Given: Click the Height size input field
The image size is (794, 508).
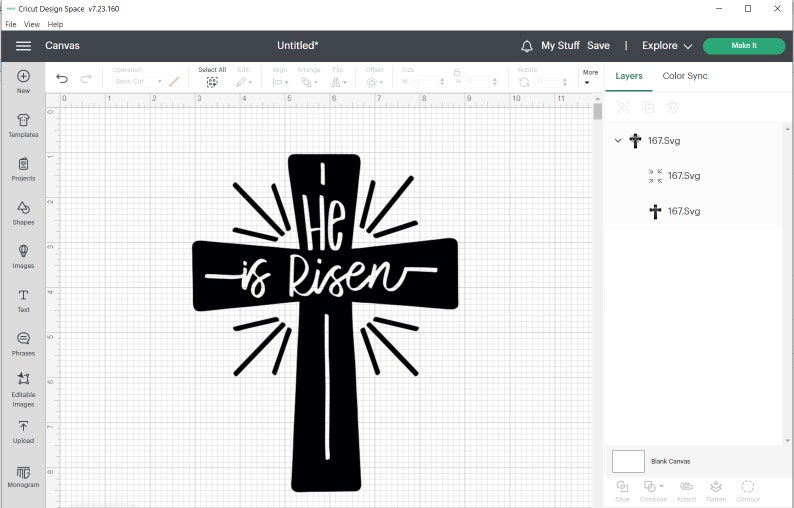Looking at the screenshot, I should 477,82.
